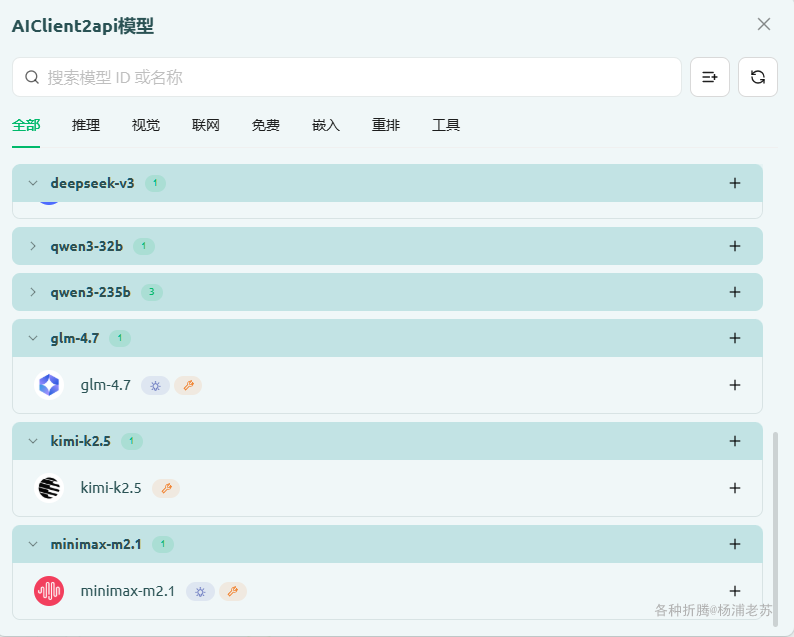The height and width of the screenshot is (637, 794).
Task: Click the glm-4.7 model logo
Action: pyautogui.click(x=49, y=385)
